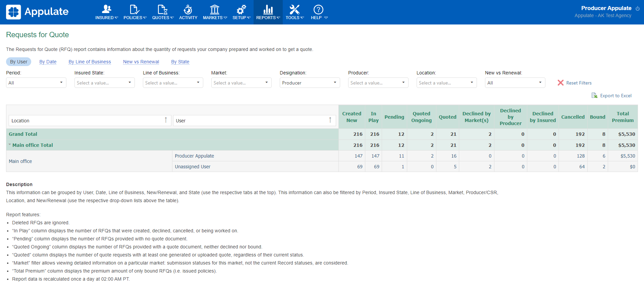This screenshot has height=290, width=644.
Task: Click the Appulate logo
Action: pyautogui.click(x=37, y=12)
